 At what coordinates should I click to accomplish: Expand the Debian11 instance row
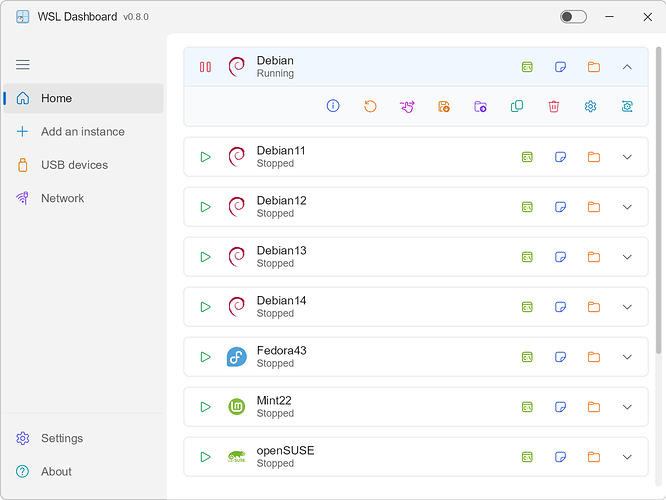[627, 157]
